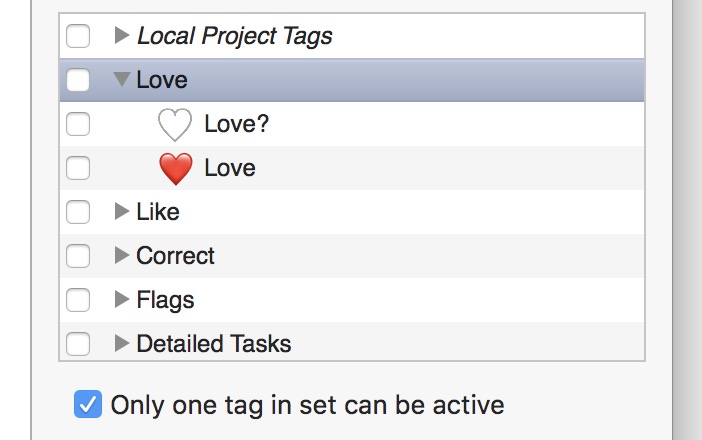Click the red heart Love icon
This screenshot has height=440, width=702.
point(176,169)
